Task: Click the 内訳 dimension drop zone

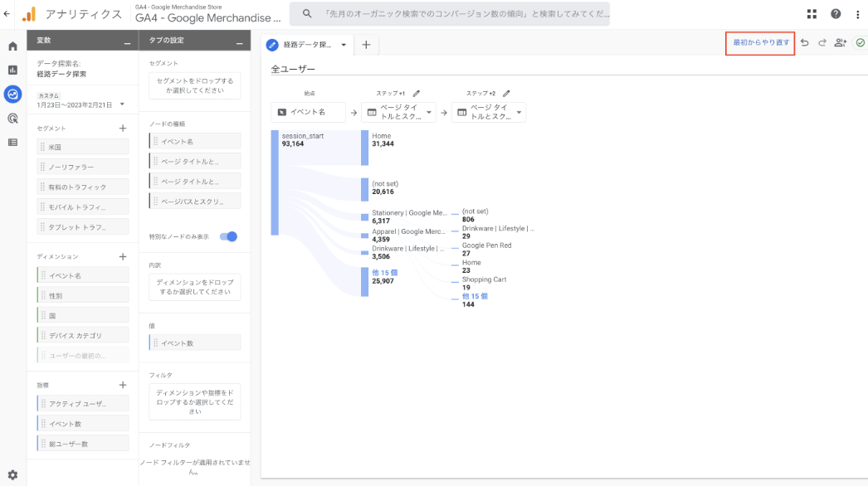Action: coord(195,287)
